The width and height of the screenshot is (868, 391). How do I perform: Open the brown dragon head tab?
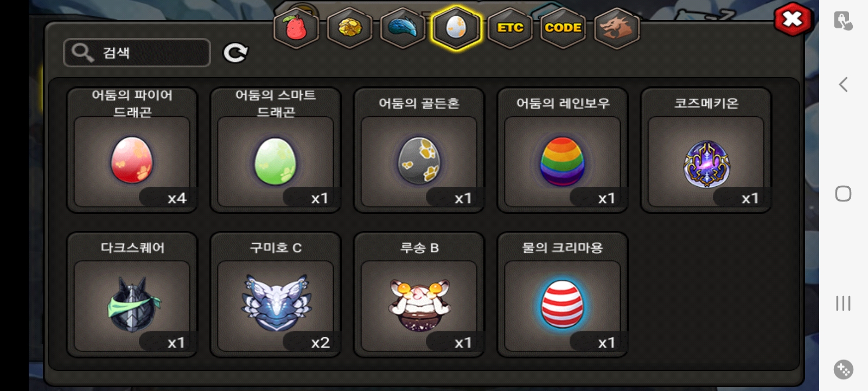pos(616,28)
